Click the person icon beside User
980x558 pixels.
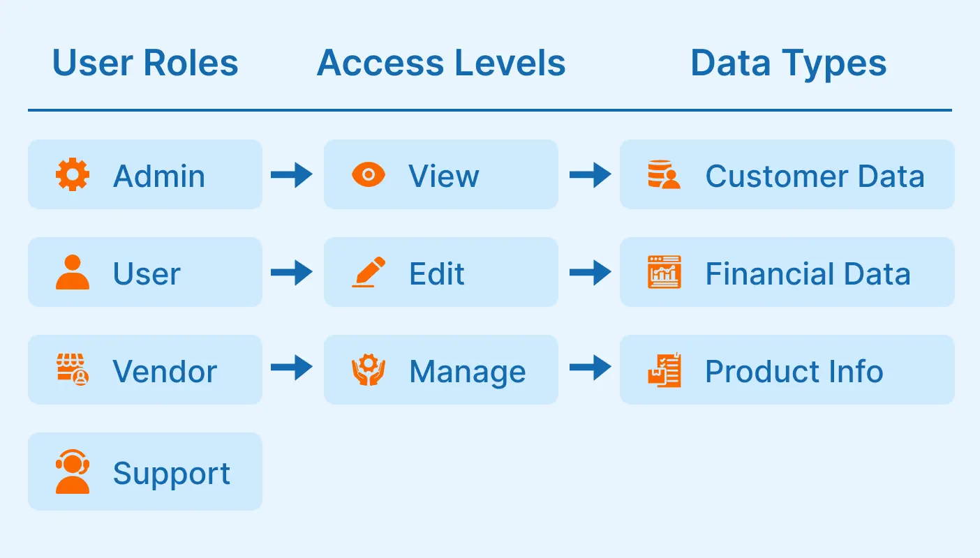pos(73,272)
